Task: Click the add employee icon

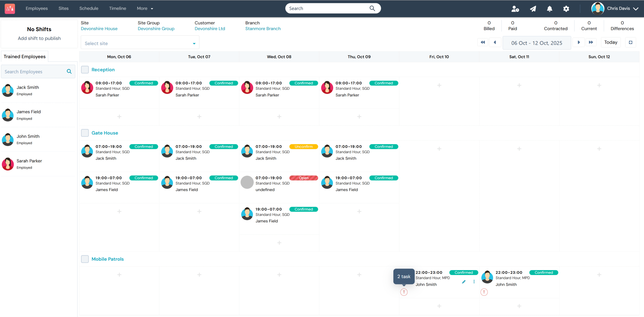Action: (x=515, y=9)
